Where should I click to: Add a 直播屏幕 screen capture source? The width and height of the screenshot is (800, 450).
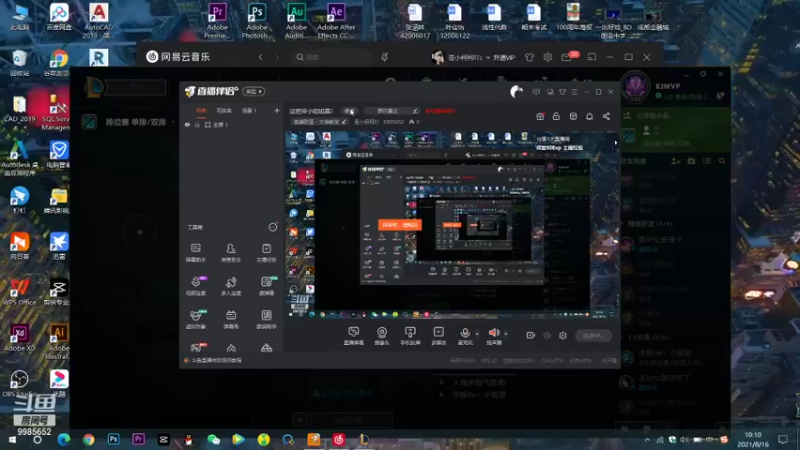(353, 336)
